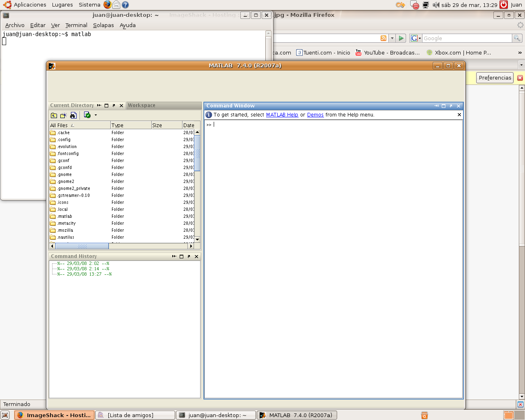Open the Archivo menu in terminal
525x420 pixels.
[15, 25]
